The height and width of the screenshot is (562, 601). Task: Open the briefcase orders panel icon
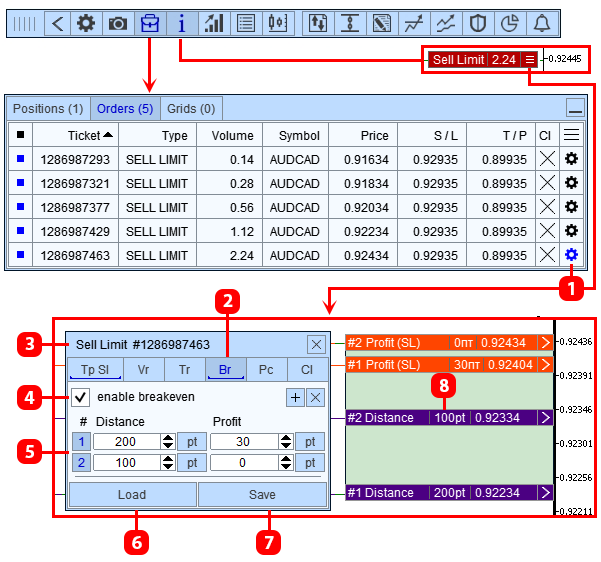pos(150,24)
